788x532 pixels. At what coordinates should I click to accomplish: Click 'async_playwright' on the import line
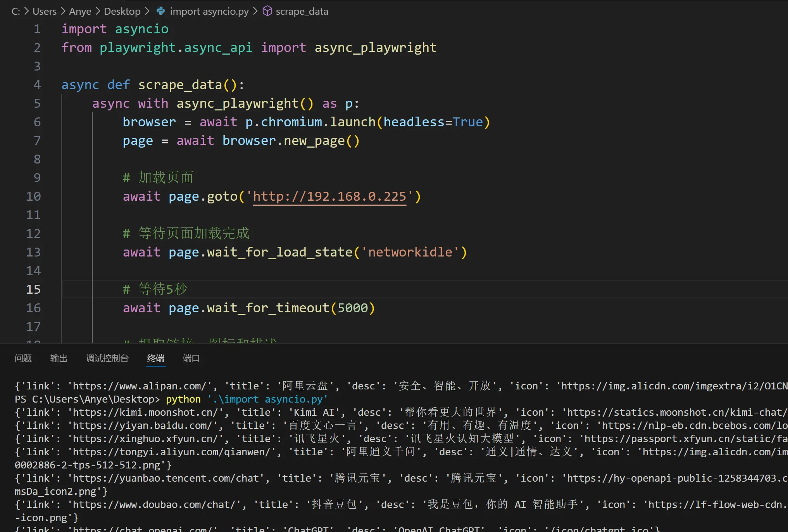coord(376,48)
